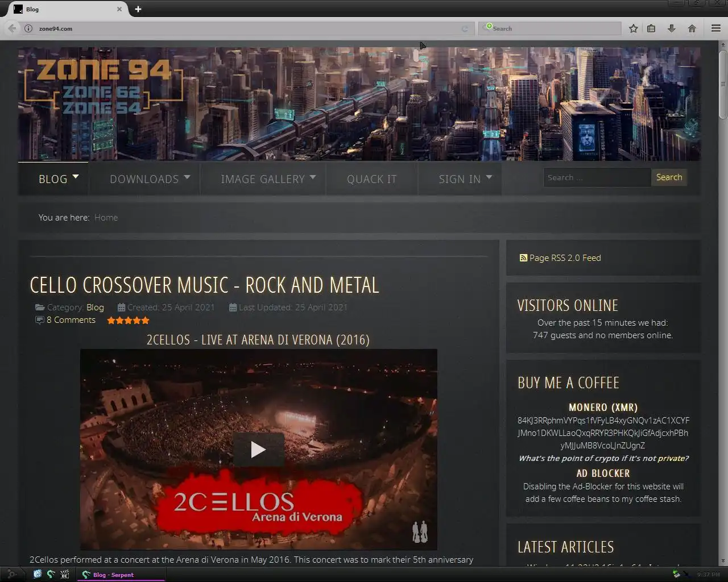Reload the page with the refresh icon
The image size is (728, 582).
tap(465, 28)
